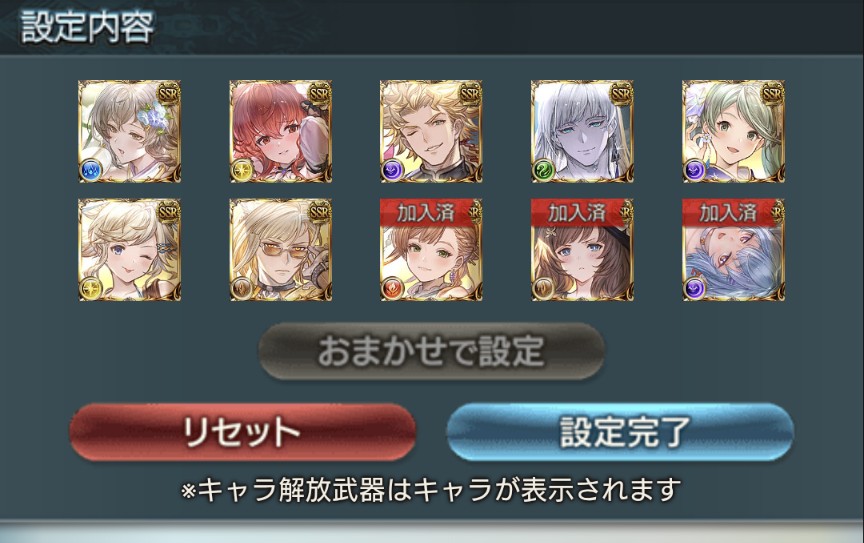Select the 加入済 girl with green eyes
This screenshot has height=543, width=864.
point(431,250)
